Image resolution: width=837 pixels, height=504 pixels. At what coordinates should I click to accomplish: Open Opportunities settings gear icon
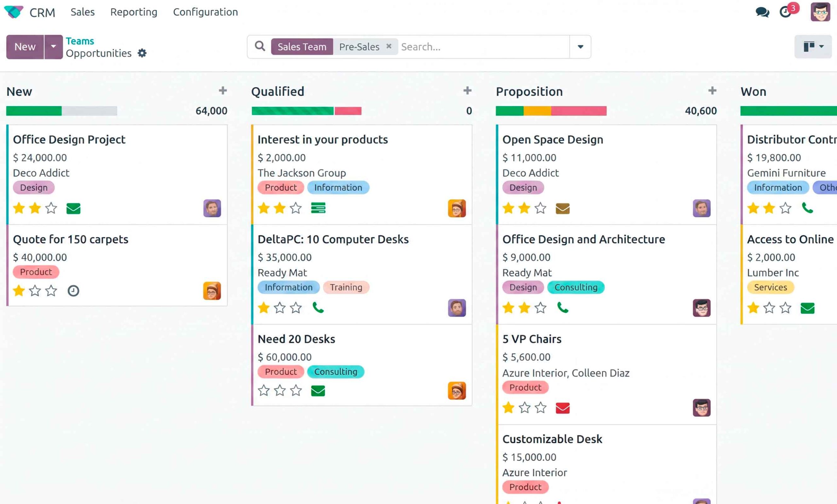[142, 53]
